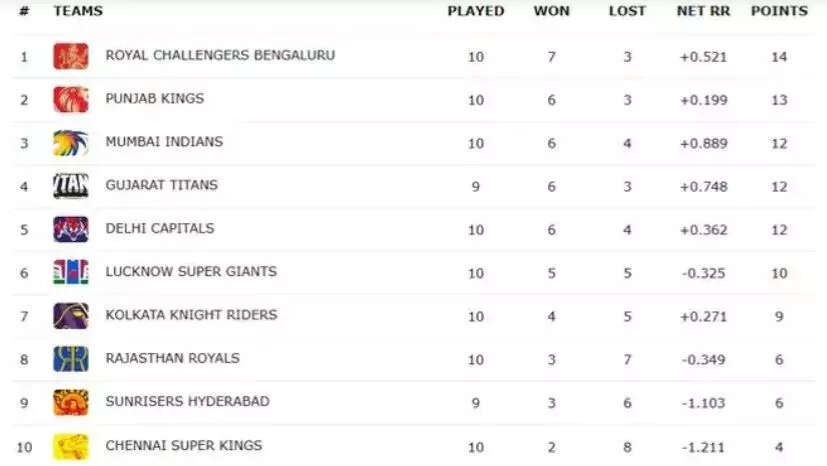This screenshot has height=466, width=827.
Task: Click the TEAMS column header
Action: [78, 11]
